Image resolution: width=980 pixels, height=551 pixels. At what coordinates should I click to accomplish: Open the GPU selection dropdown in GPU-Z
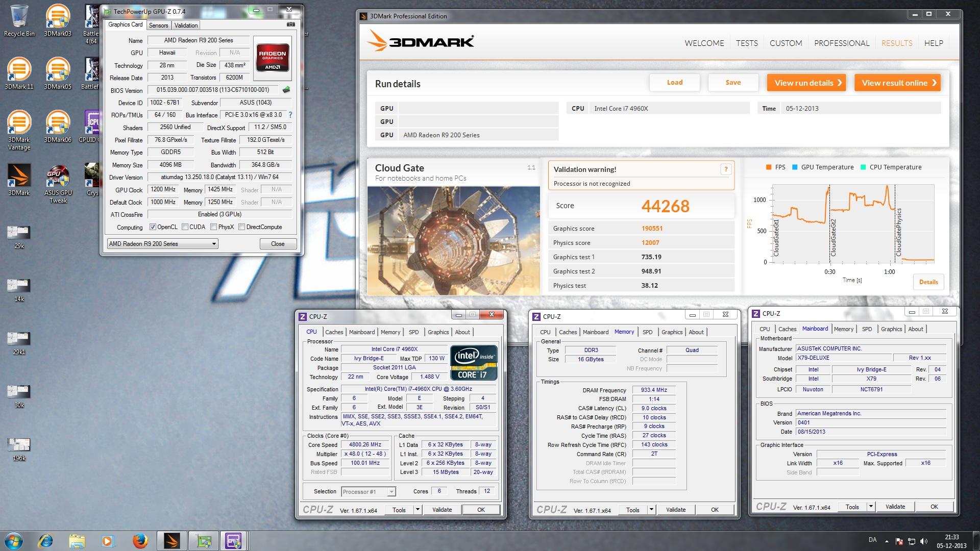point(162,244)
